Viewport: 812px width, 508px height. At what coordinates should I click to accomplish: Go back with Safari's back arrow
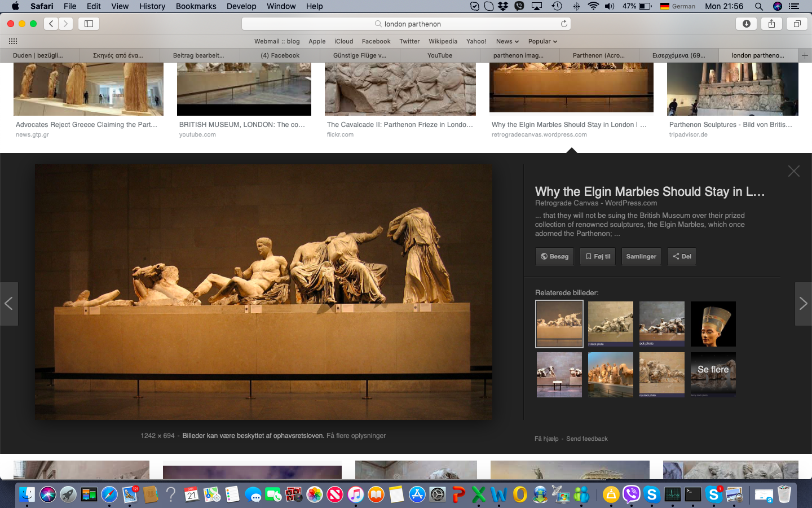(x=51, y=24)
